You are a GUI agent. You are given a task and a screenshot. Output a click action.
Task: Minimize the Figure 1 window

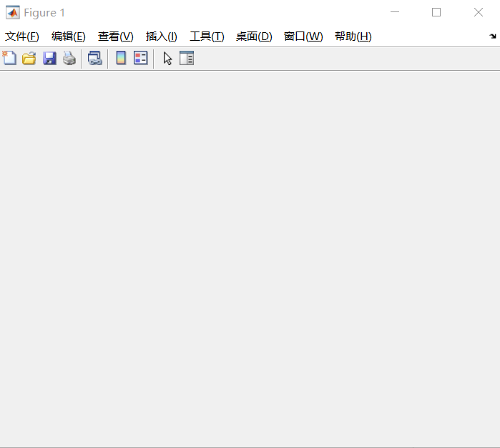(x=395, y=12)
